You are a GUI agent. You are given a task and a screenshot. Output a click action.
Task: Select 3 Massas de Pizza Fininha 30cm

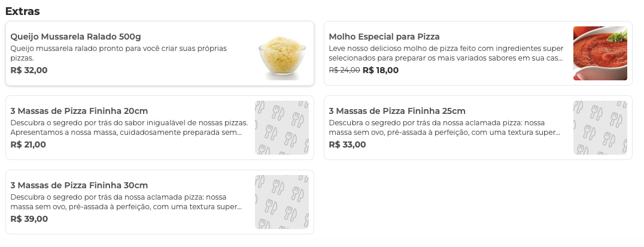click(x=79, y=185)
